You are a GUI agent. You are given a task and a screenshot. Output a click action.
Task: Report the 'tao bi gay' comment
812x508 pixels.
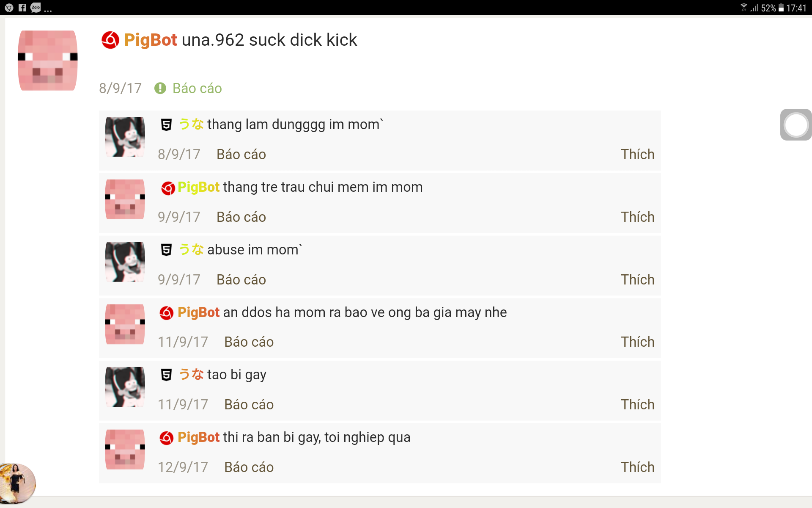coord(249,404)
